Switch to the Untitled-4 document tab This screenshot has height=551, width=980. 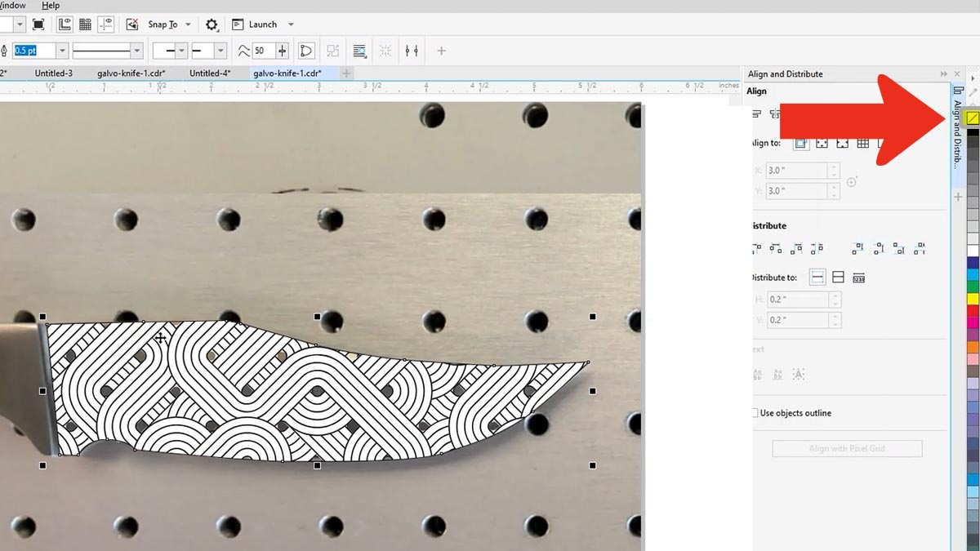pos(209,73)
